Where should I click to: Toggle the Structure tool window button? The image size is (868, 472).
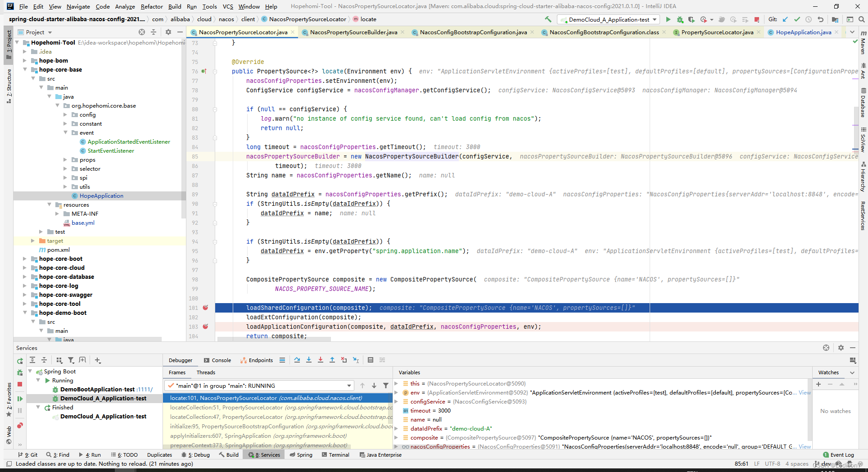click(x=9, y=86)
